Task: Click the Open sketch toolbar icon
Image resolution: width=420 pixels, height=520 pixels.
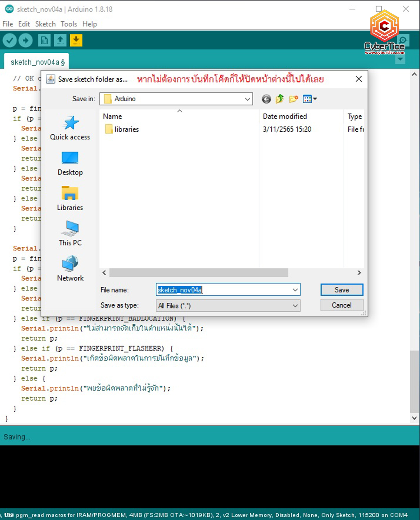Action: (x=60, y=41)
